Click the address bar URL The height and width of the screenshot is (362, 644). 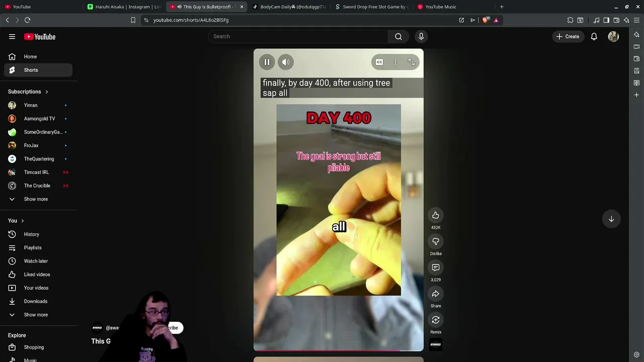(191, 20)
